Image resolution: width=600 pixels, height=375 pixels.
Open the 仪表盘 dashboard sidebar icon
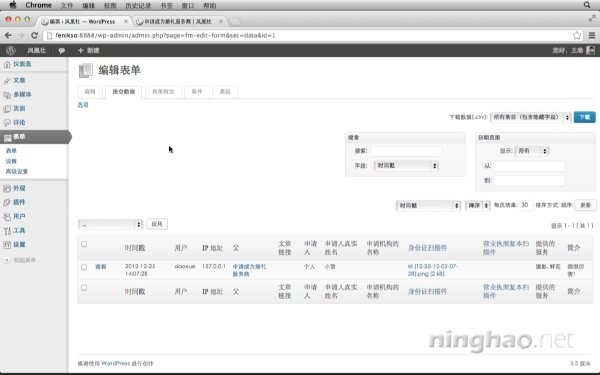click(7, 65)
